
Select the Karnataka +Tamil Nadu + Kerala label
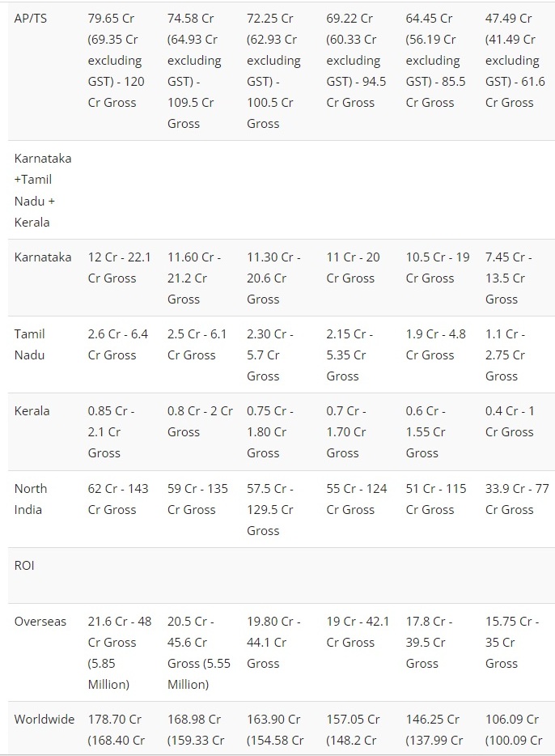(x=42, y=190)
